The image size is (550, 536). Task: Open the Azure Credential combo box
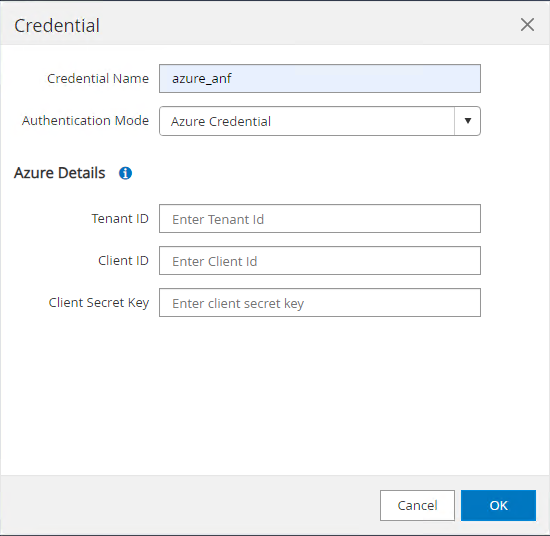pyautogui.click(x=320, y=121)
